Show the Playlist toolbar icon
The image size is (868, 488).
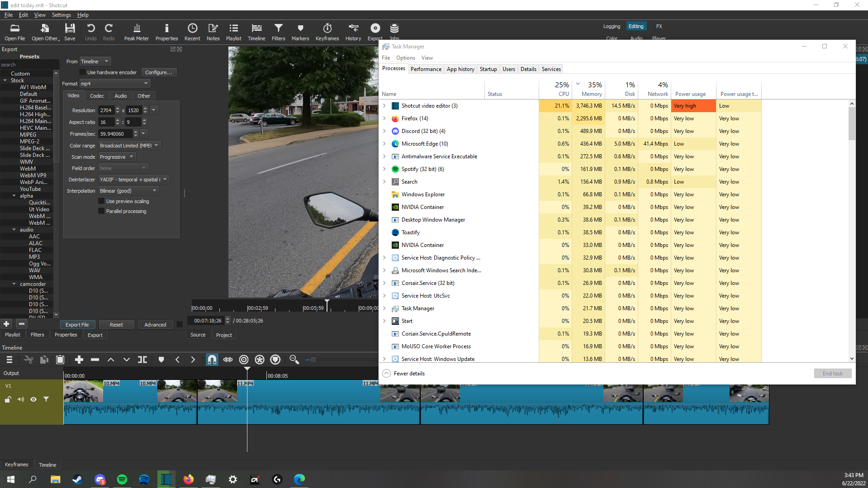point(233,32)
